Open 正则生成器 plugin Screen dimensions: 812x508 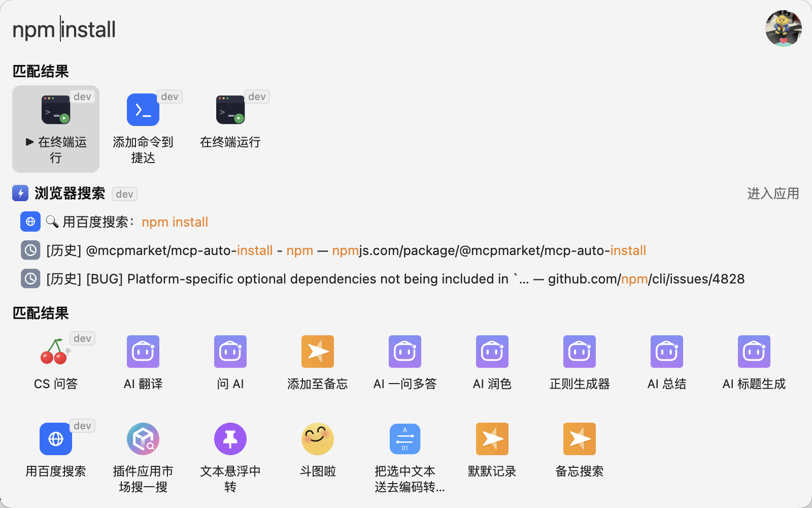pos(580,364)
